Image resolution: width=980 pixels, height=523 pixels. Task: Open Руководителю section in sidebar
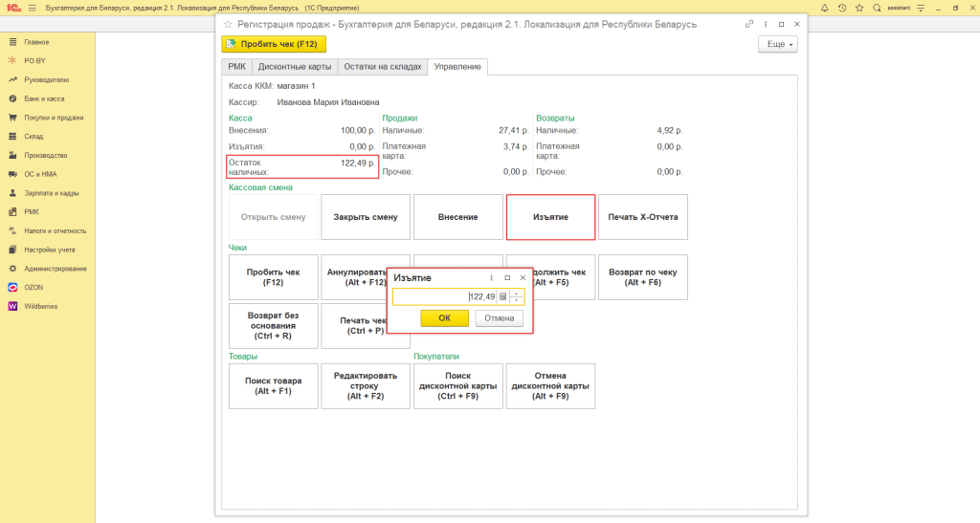pos(48,80)
